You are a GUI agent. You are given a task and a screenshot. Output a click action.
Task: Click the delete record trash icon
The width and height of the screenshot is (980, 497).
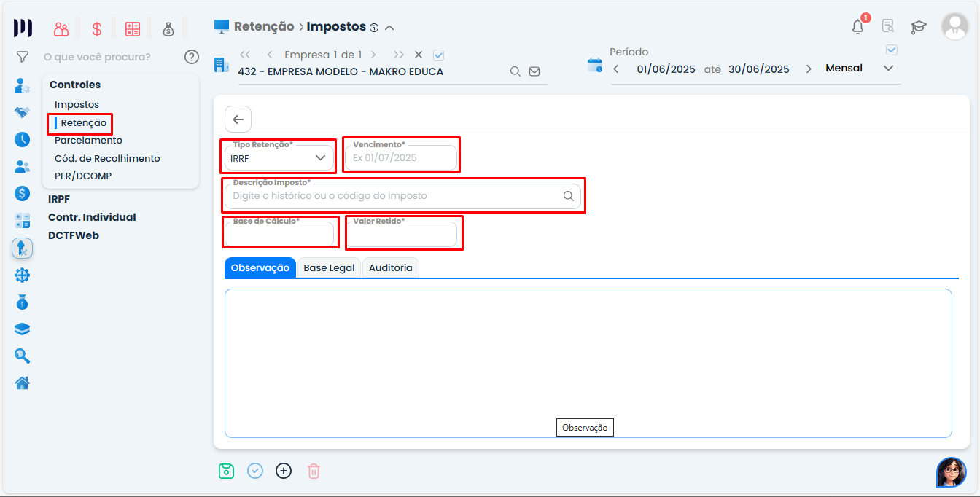pos(314,471)
